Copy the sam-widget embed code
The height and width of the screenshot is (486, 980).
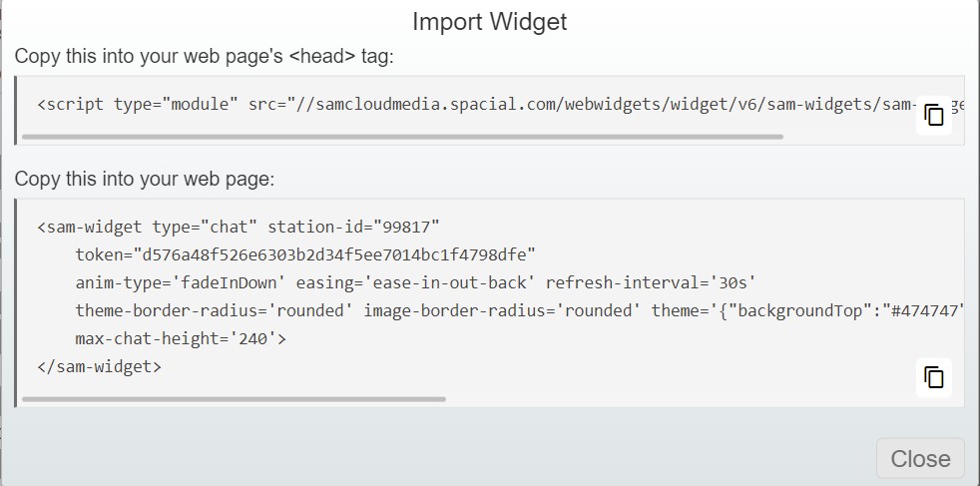click(934, 377)
